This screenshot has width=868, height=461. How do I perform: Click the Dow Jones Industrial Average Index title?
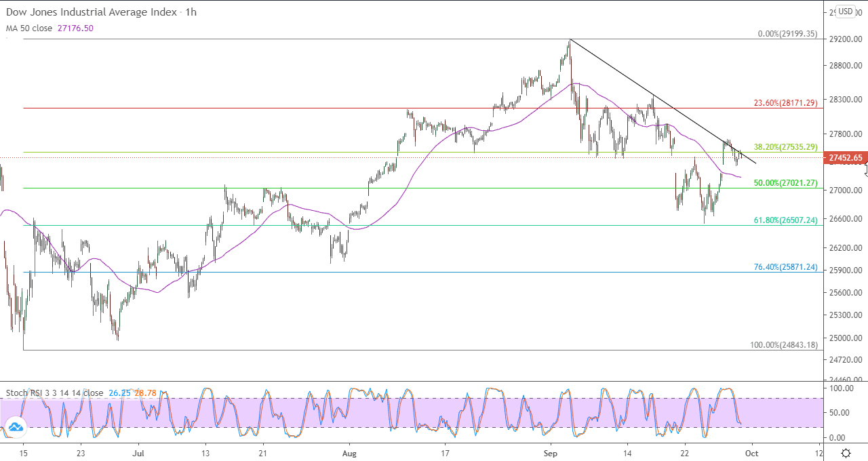tap(92, 12)
